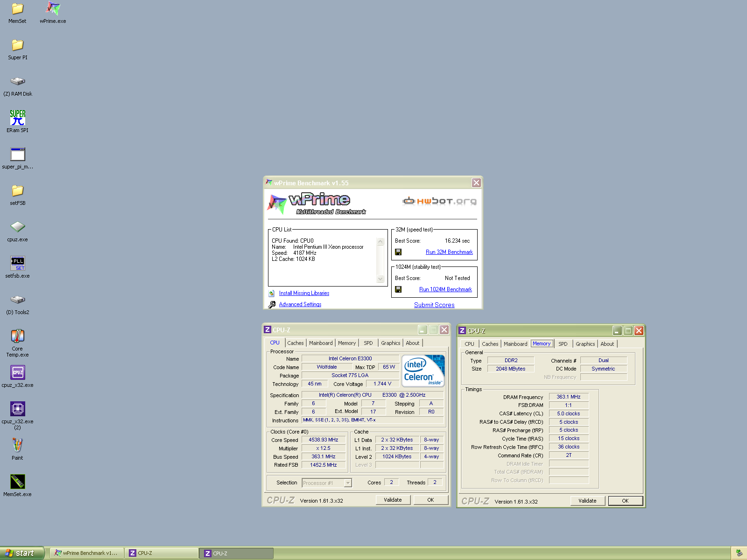Screen dimensions: 747x560
Task: Select second CPU-Z taskbar button
Action: point(237,553)
